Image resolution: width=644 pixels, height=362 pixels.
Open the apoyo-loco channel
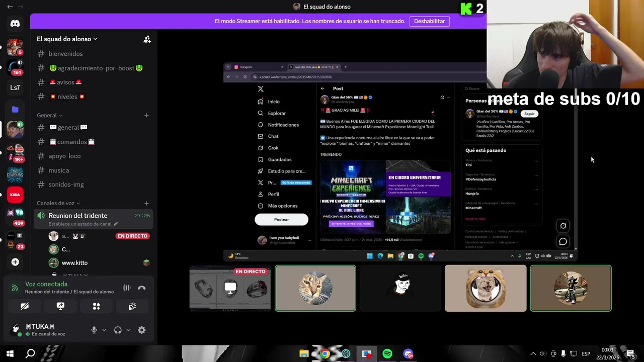point(94,156)
